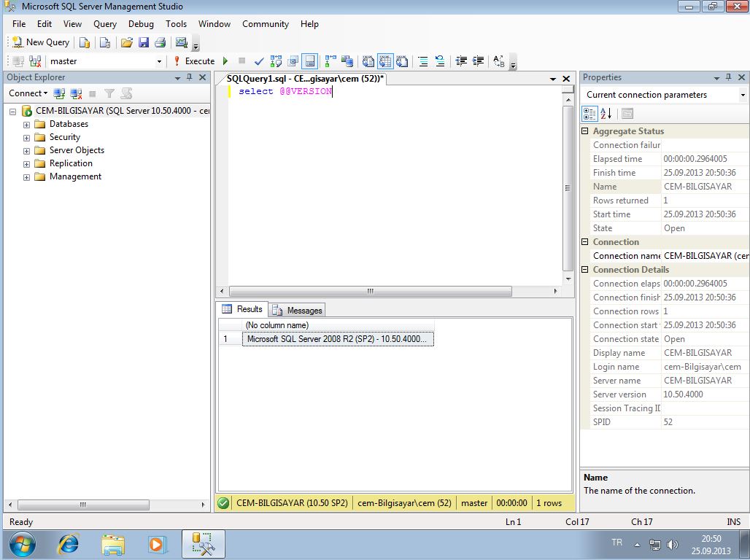Image resolution: width=750 pixels, height=560 pixels.
Task: Click the New Query button
Action: (41, 42)
